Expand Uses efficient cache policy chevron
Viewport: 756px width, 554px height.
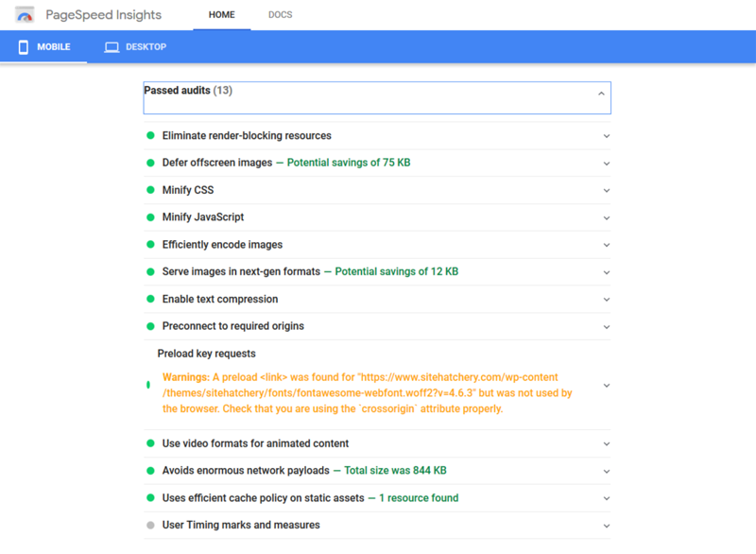[x=607, y=498]
